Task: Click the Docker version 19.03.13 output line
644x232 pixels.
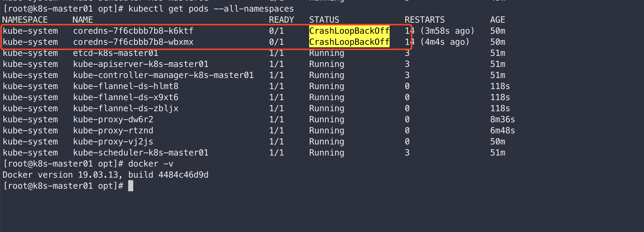Action: tap(105, 175)
